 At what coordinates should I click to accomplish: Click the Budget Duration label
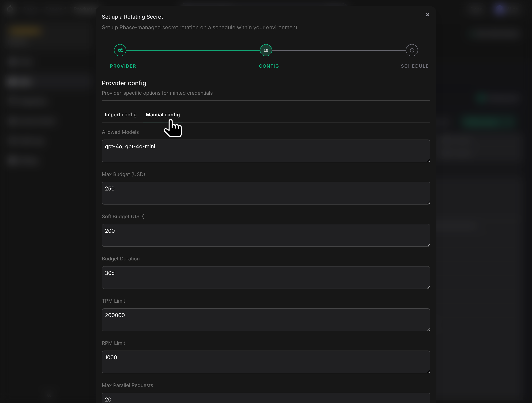click(x=121, y=259)
